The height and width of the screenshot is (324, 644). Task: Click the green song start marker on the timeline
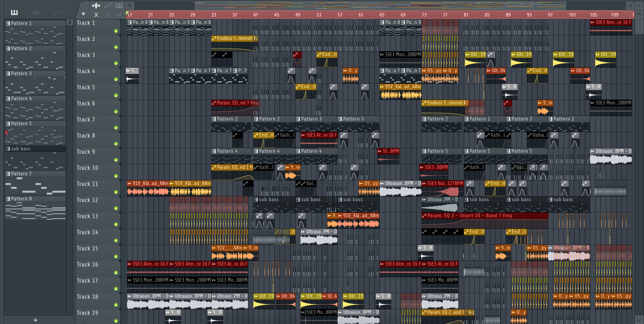[x=127, y=13]
